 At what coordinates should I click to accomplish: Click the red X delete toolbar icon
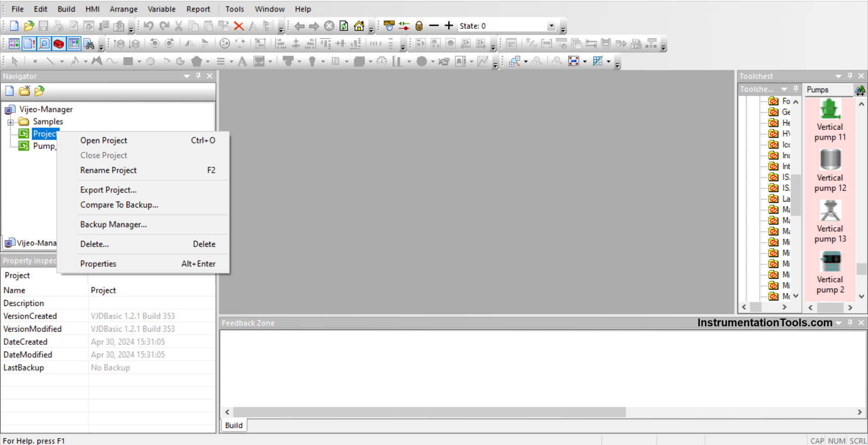click(x=239, y=26)
